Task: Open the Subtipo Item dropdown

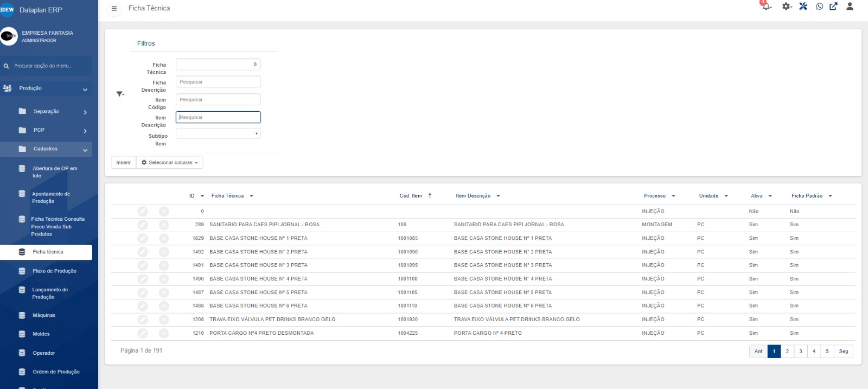Action: point(218,133)
